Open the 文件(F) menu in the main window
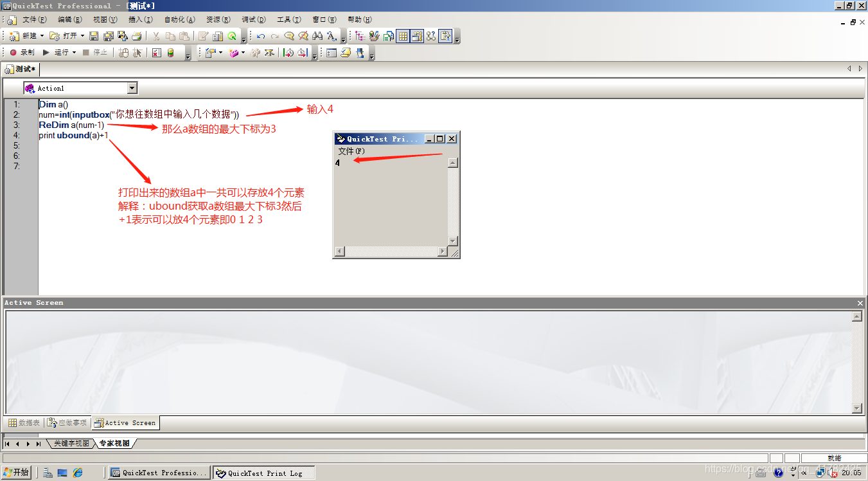The height and width of the screenshot is (481, 868). click(x=35, y=20)
